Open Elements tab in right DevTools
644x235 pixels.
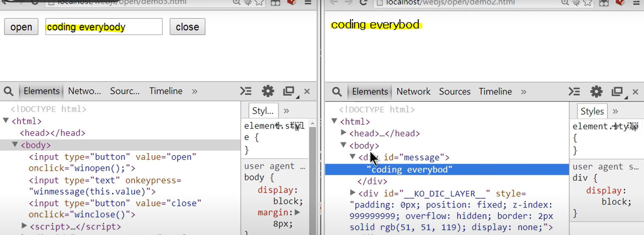coord(370,92)
